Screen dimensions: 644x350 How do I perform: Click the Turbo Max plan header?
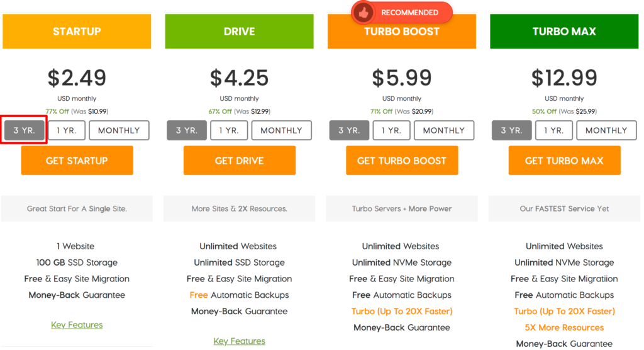point(564,31)
